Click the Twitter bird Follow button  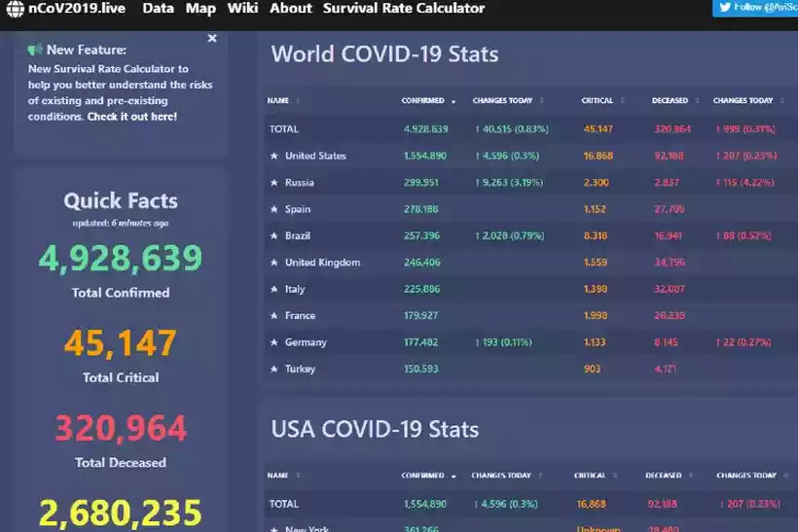(x=755, y=8)
